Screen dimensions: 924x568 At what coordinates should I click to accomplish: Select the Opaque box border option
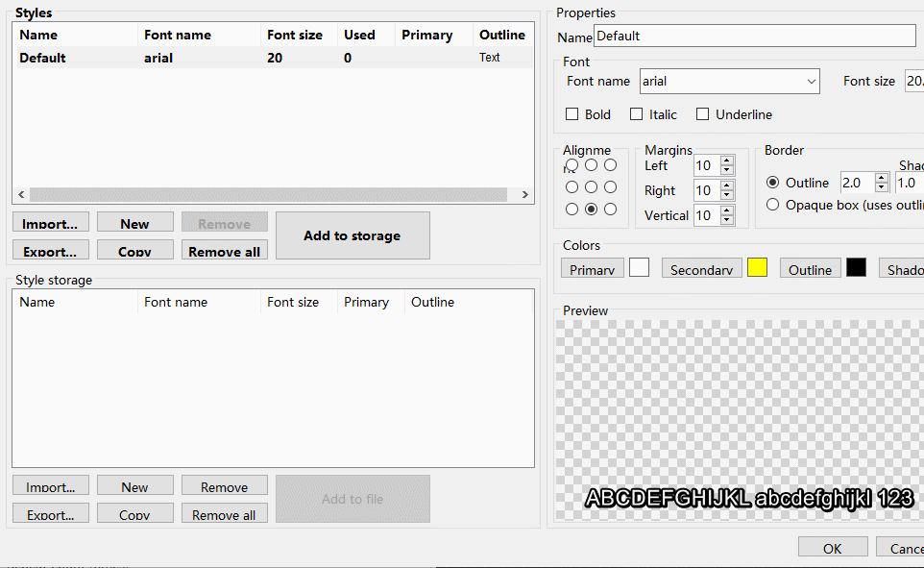772,205
